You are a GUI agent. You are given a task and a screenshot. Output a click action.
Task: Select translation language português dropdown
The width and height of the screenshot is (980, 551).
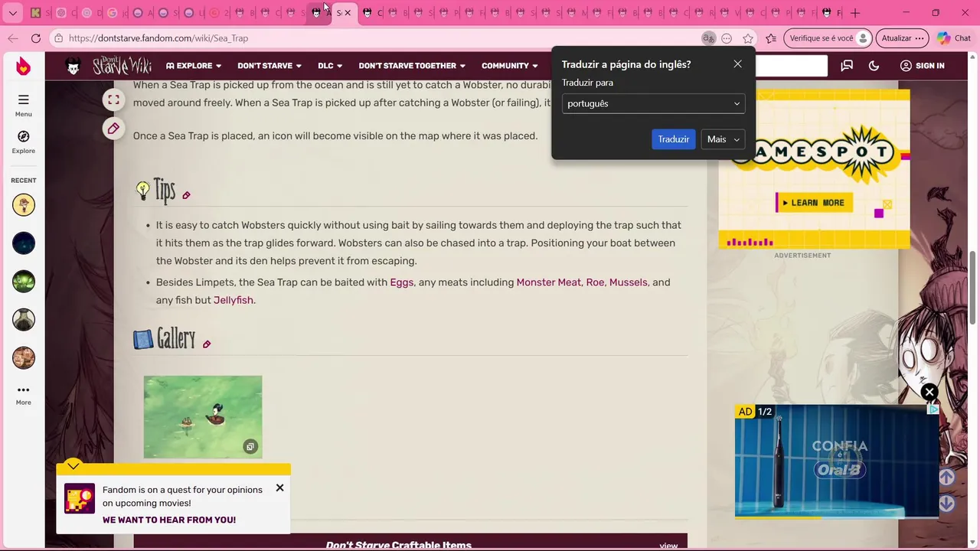653,103
